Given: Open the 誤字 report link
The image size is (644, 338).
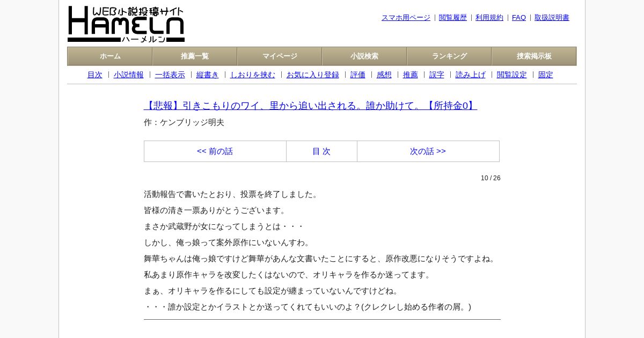Looking at the screenshot, I should click(x=437, y=75).
